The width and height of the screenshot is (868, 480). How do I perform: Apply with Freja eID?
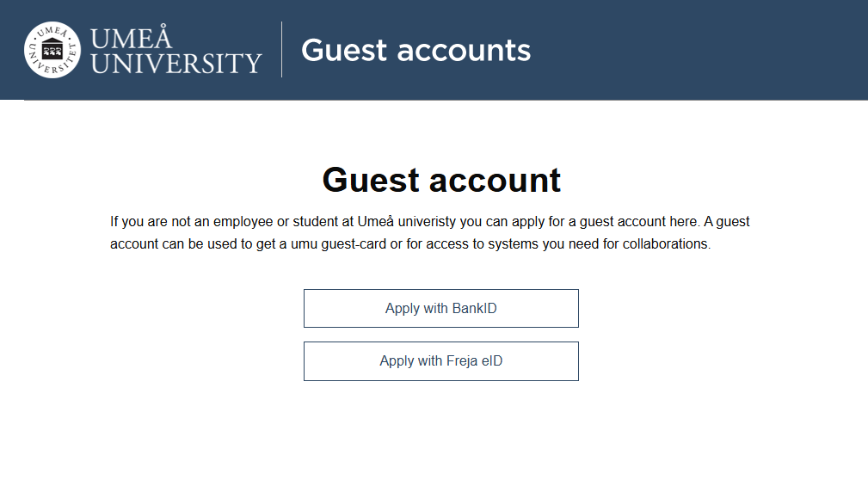pyautogui.click(x=441, y=361)
